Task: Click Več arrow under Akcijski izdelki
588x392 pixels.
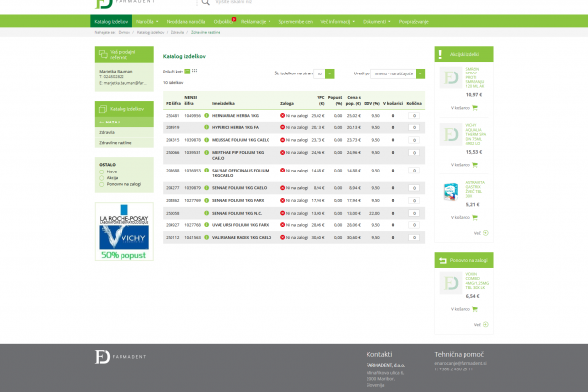Action: (486, 233)
